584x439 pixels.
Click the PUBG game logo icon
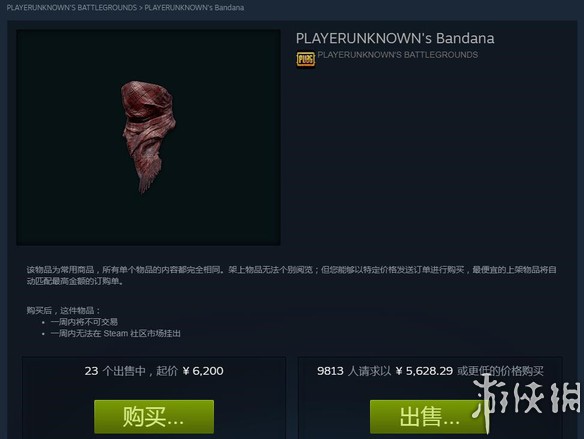tap(305, 60)
